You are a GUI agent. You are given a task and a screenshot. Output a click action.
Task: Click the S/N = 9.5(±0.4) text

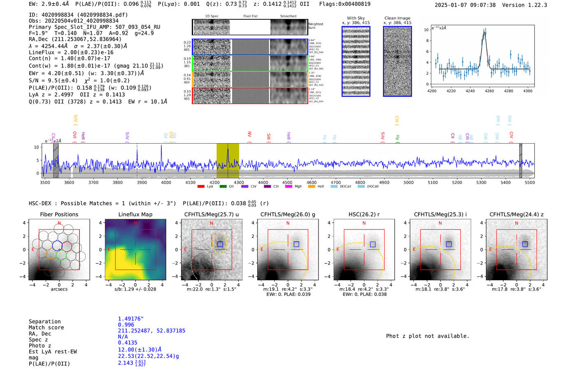(x=53, y=81)
